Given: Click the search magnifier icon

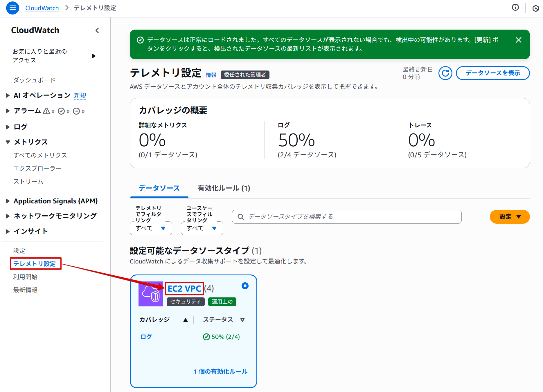Looking at the screenshot, I should tap(241, 217).
